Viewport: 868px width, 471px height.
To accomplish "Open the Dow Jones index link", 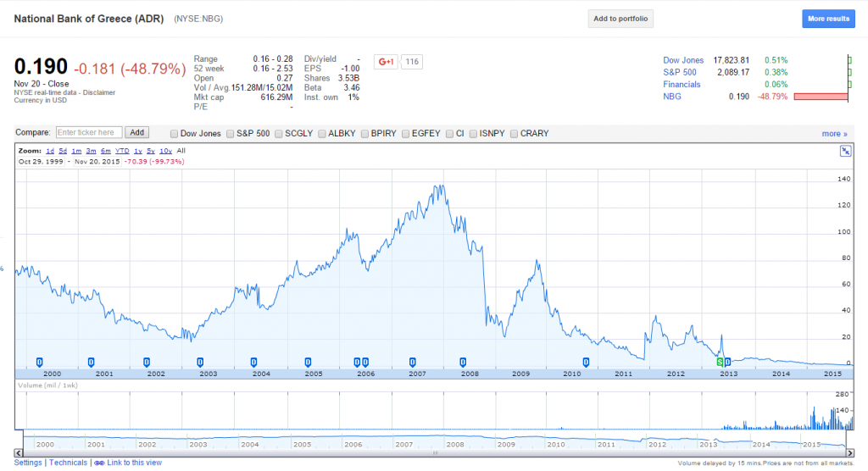I will pos(683,60).
